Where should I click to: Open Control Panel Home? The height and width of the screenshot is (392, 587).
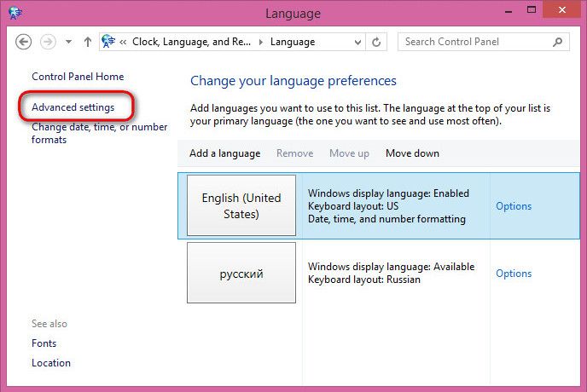pos(78,77)
